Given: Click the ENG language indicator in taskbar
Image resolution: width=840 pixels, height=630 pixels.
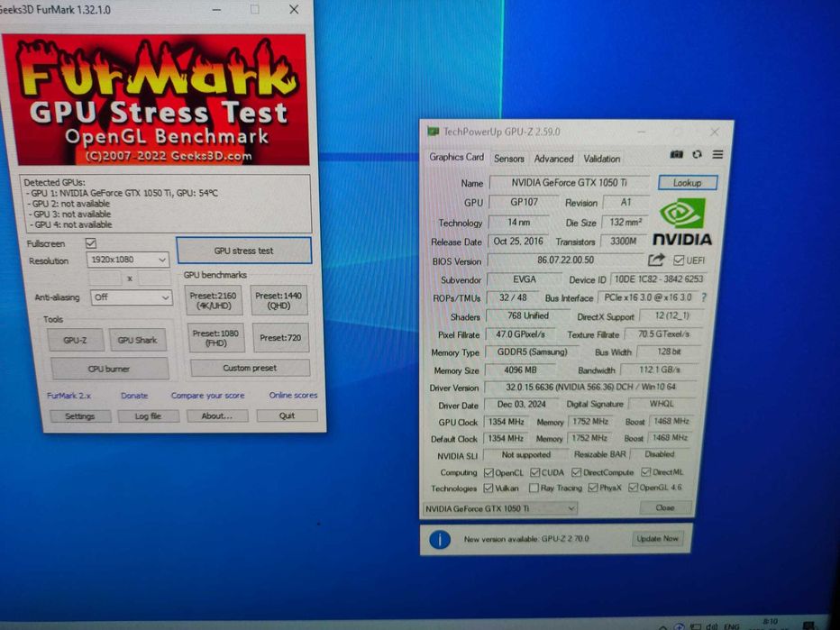Looking at the screenshot, I should (732, 626).
